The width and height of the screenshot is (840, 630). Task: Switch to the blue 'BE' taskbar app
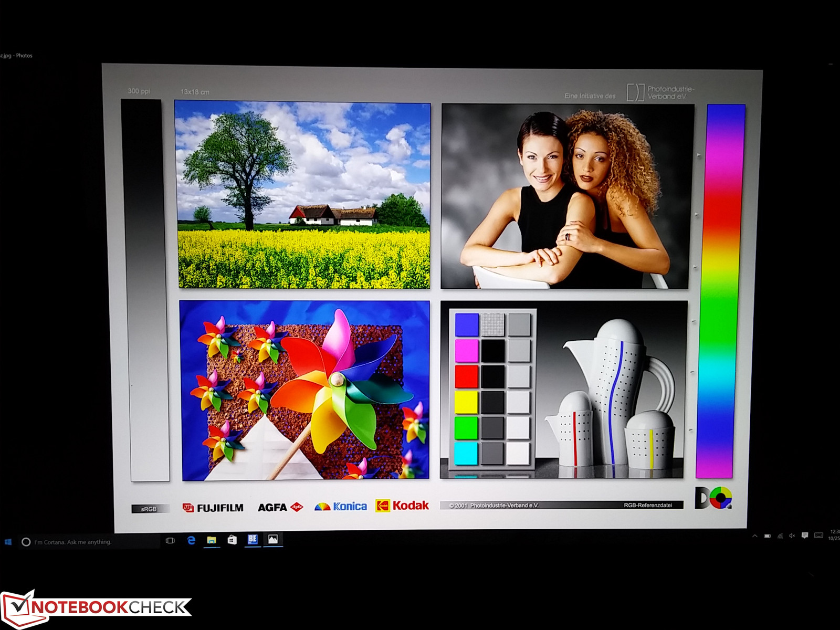253,539
